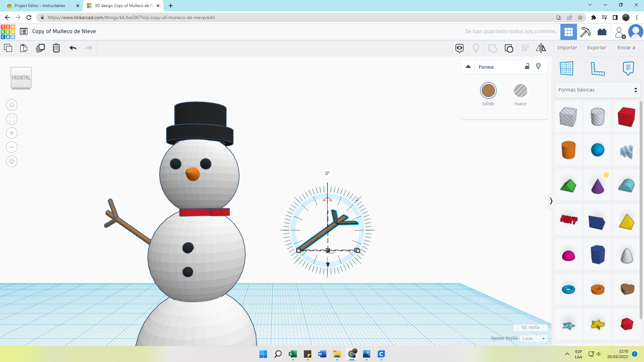Toggle the shape lock icon
This screenshot has width=644, height=362.
tap(527, 66)
